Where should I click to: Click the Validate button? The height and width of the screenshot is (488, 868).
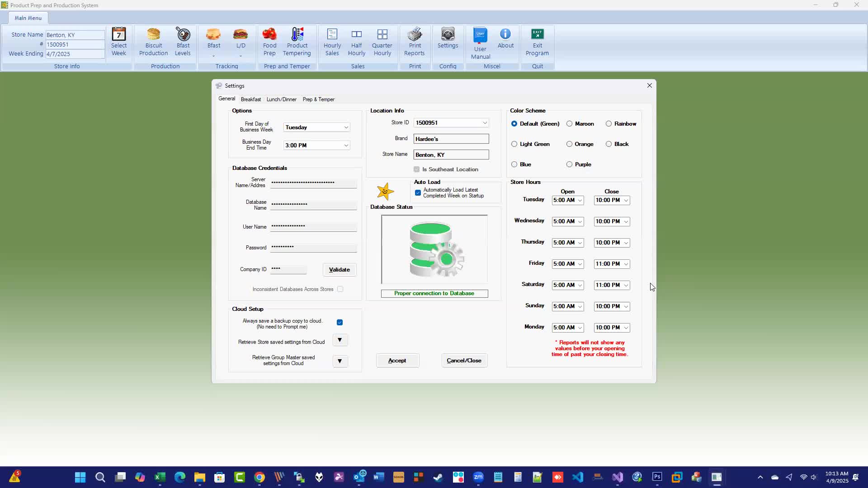(x=340, y=270)
